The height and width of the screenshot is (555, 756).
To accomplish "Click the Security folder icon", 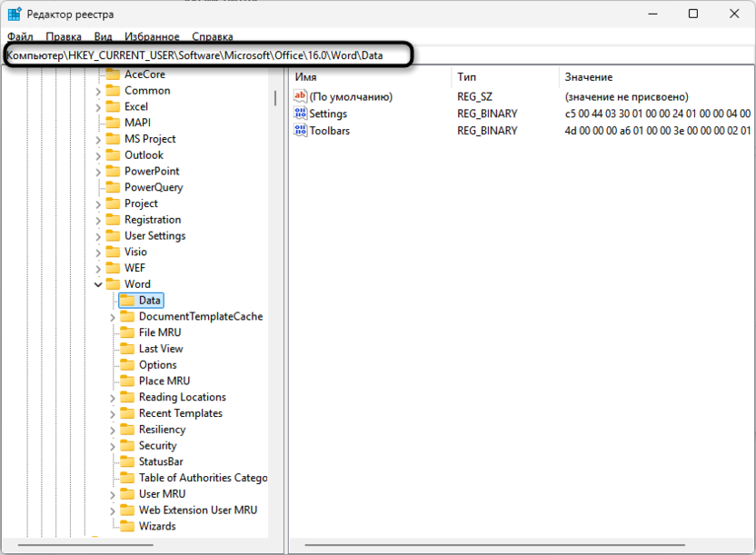I will coord(127,445).
